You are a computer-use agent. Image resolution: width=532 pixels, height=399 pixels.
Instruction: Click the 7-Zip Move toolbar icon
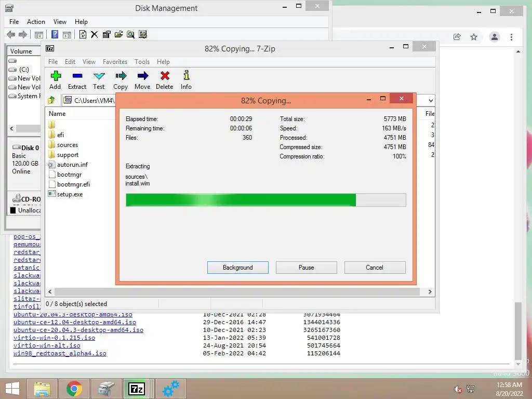pos(142,76)
